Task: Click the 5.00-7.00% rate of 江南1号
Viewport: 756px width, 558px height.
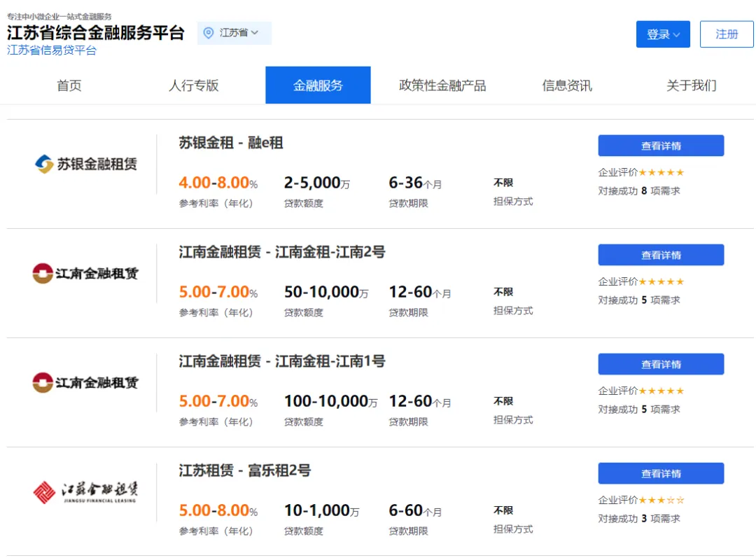Action: [x=218, y=401]
